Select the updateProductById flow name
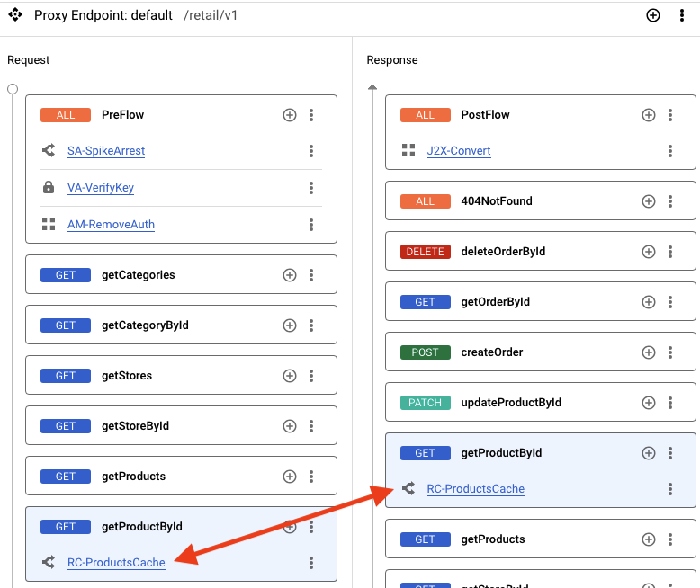This screenshot has height=588, width=700. click(511, 403)
